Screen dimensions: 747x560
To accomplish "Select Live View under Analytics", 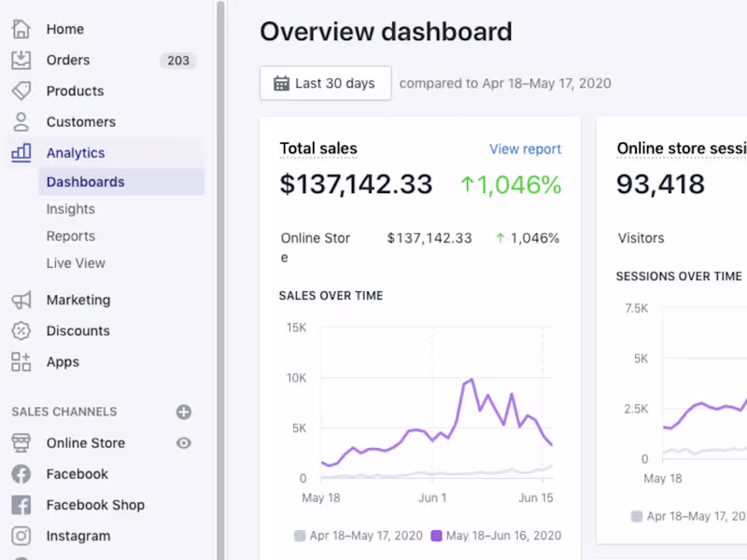I will pyautogui.click(x=76, y=263).
